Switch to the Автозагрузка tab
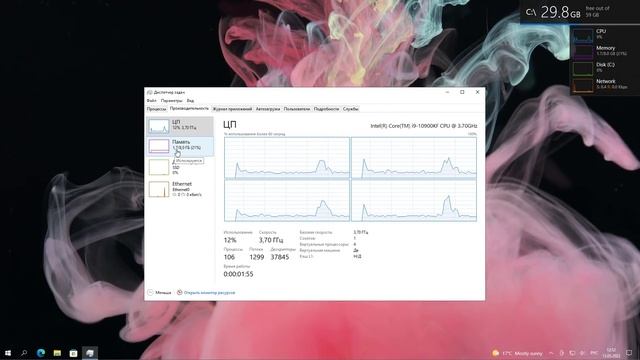The height and width of the screenshot is (360, 640). [x=268, y=109]
